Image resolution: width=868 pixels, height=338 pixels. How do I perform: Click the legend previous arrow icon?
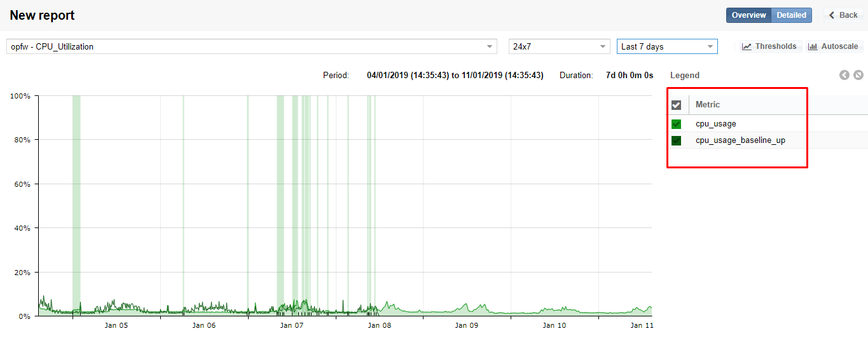(x=844, y=75)
